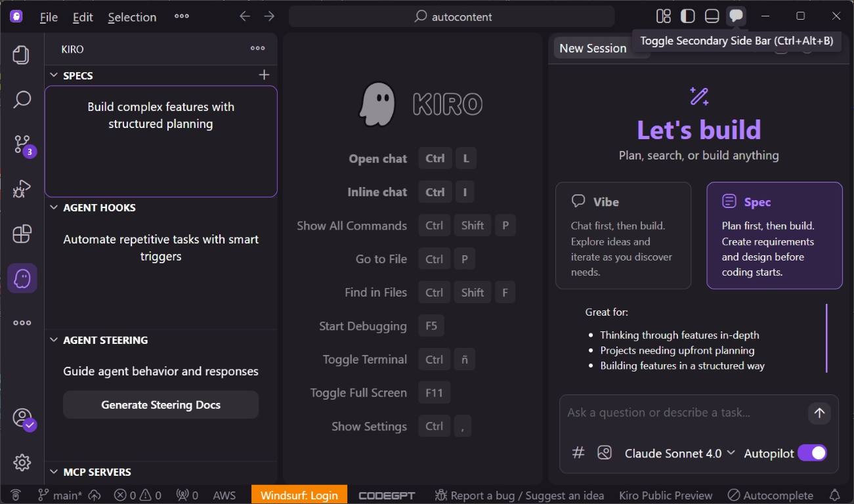Go forward with the right arrow

(x=269, y=16)
